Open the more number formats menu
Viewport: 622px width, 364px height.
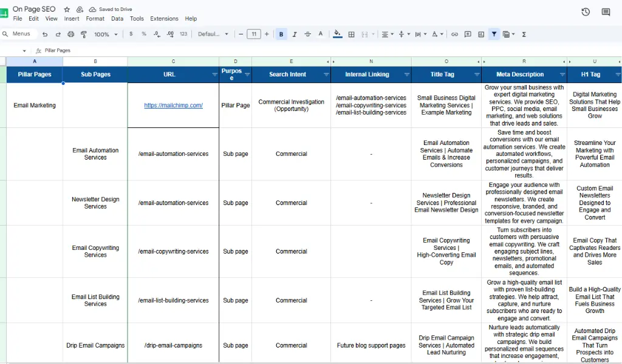pos(183,34)
